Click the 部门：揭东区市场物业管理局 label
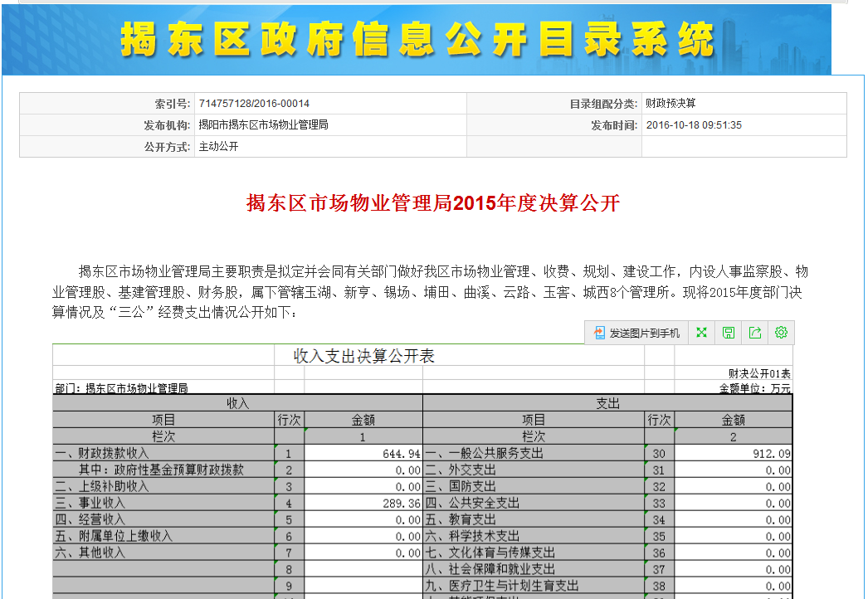Viewport: 868px width, 599px height. (121, 388)
